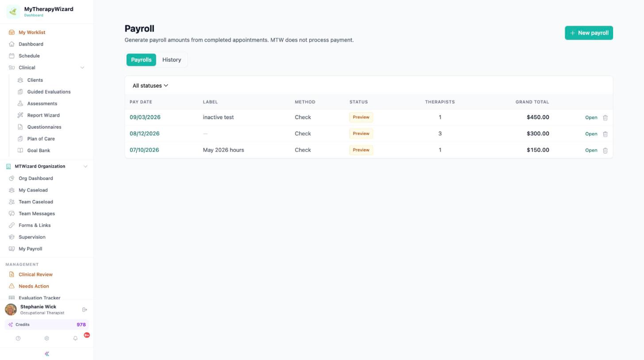Open the May 2026 hours payroll
This screenshot has height=360, width=644.
(x=591, y=150)
